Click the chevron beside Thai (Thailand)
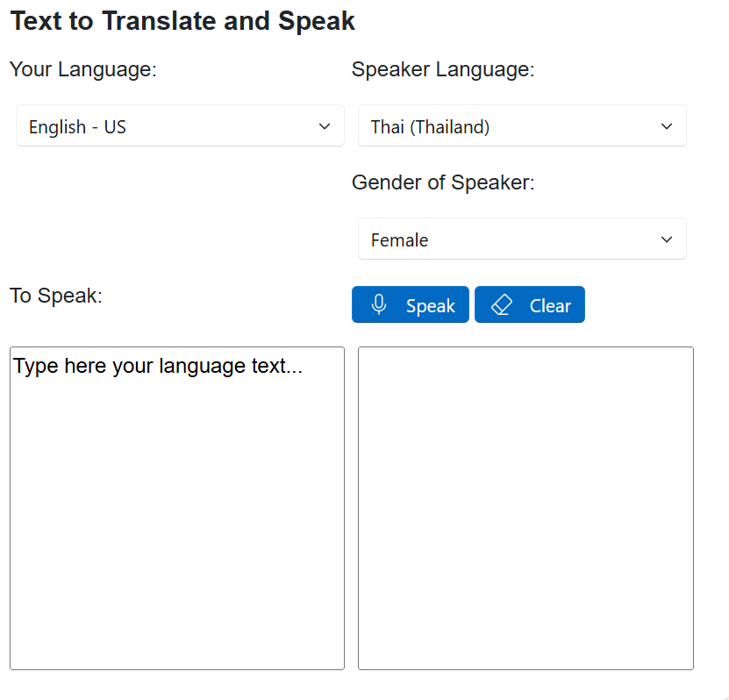This screenshot has height=700, width=729. tap(665, 125)
